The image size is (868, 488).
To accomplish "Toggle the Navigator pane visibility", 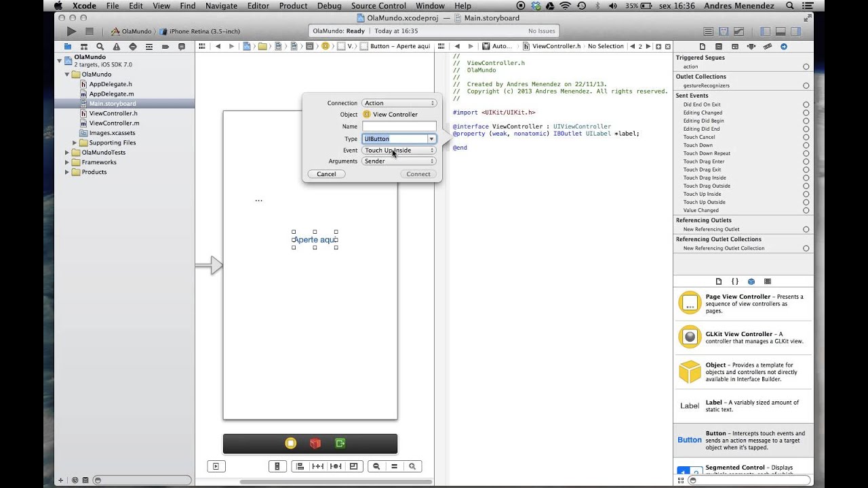I will (x=766, y=31).
